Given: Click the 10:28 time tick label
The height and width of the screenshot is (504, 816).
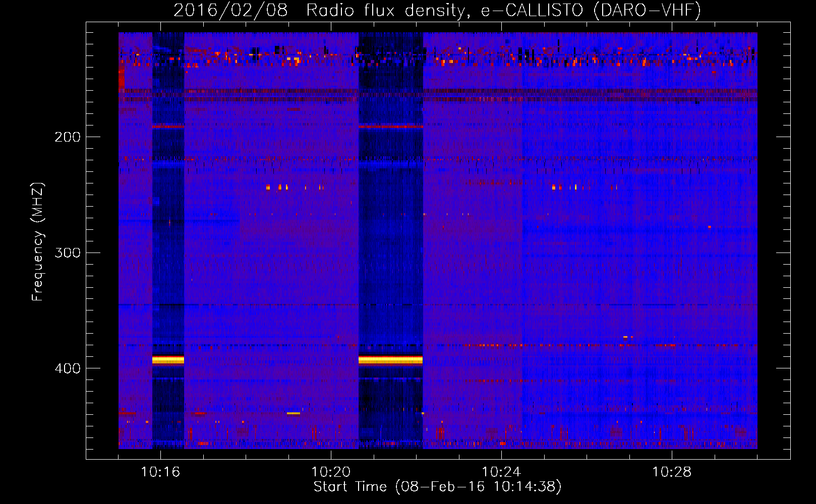Looking at the screenshot, I should pos(672,472).
